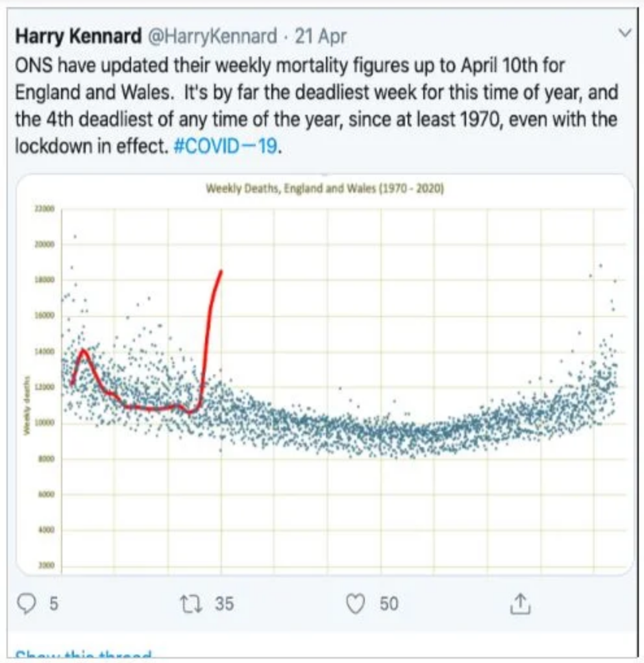Click the 20000 y-axis tick label
644x663 pixels.
(44, 245)
